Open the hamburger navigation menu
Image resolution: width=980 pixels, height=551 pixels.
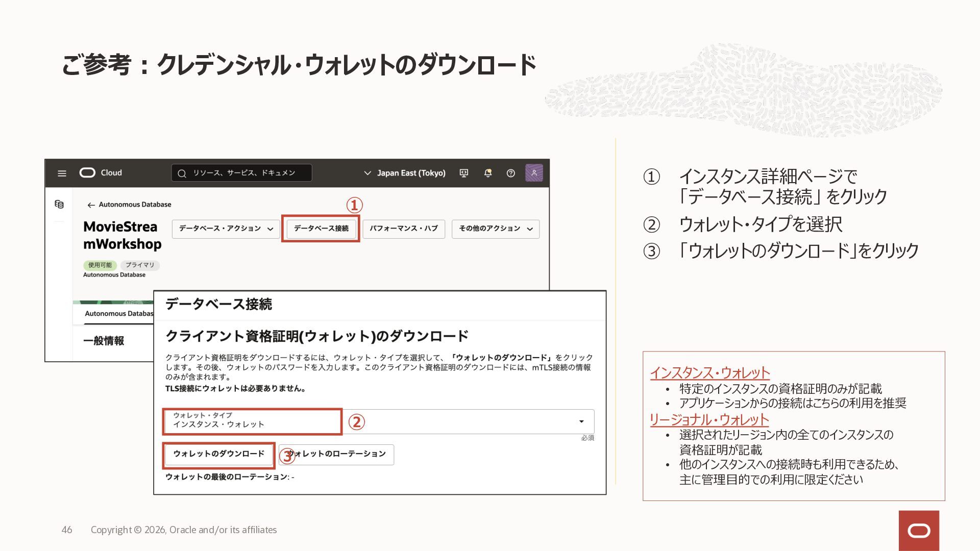pyautogui.click(x=62, y=173)
